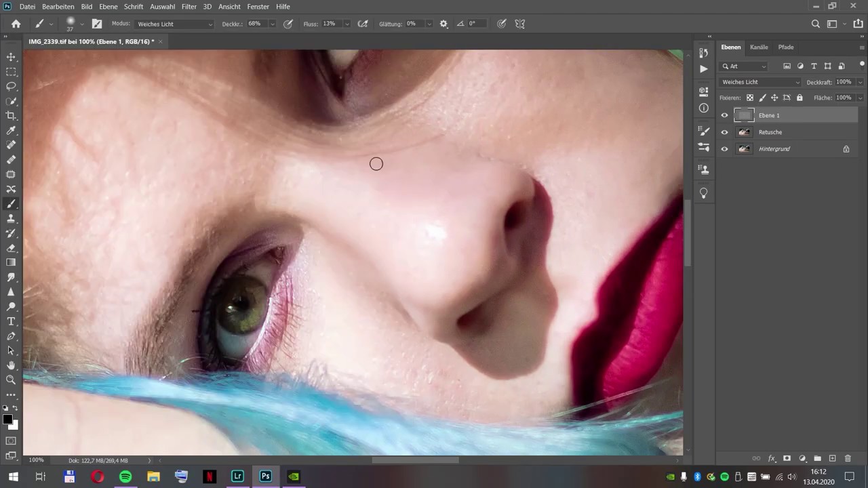This screenshot has width=868, height=488.
Task: Open the Modus dropdown Weiches Licht
Action: (175, 24)
